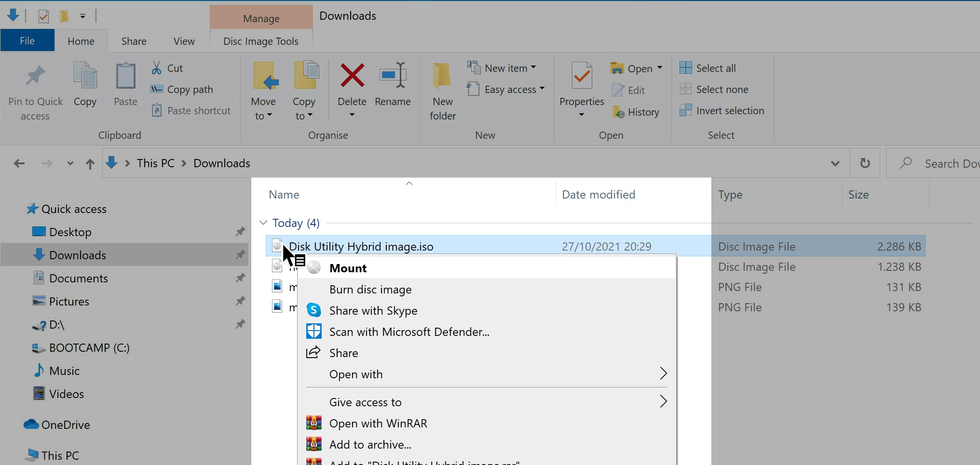
Task: Click Share in the context menu
Action: coord(487,353)
